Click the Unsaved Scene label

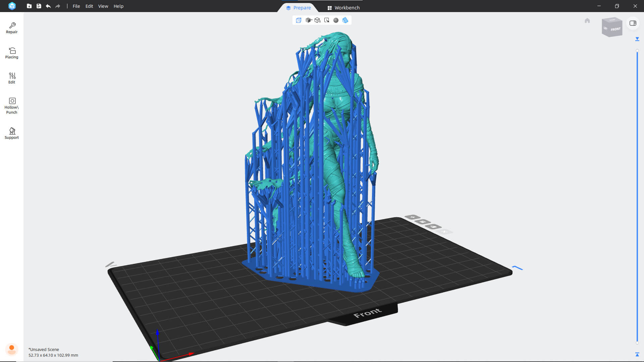[x=44, y=349]
